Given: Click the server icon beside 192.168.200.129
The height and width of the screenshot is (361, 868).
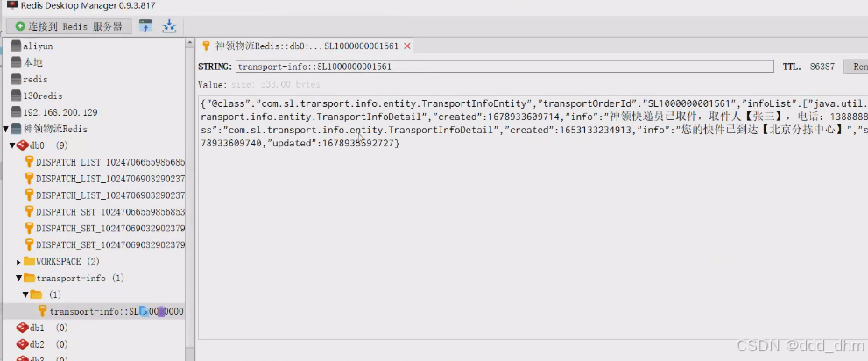Looking at the screenshot, I should pyautogui.click(x=16, y=112).
